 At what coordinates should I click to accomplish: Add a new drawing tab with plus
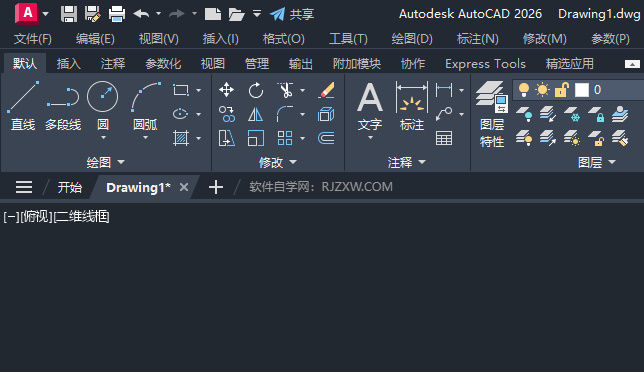tap(216, 187)
